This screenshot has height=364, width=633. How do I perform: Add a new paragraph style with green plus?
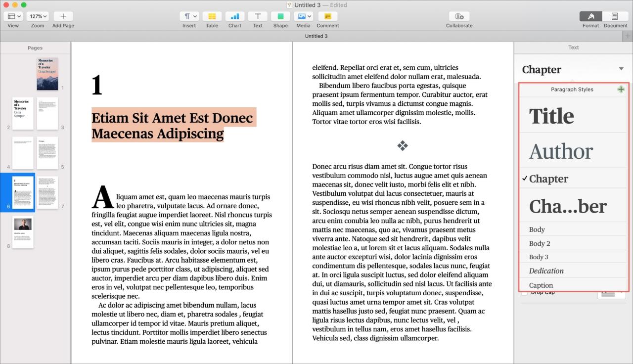[621, 90]
